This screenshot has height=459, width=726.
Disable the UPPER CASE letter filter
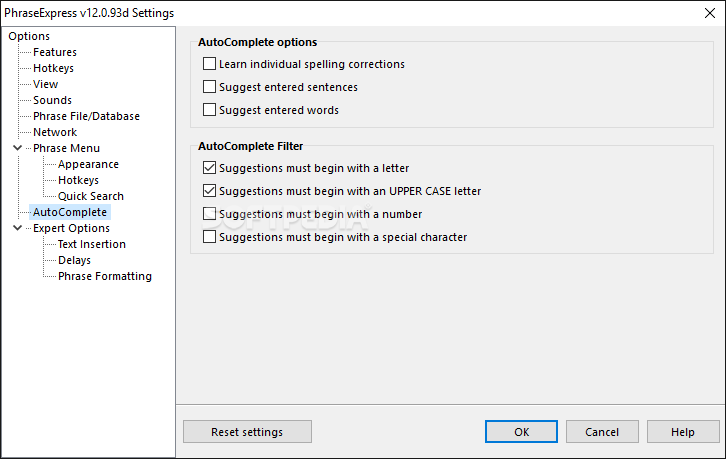(209, 191)
